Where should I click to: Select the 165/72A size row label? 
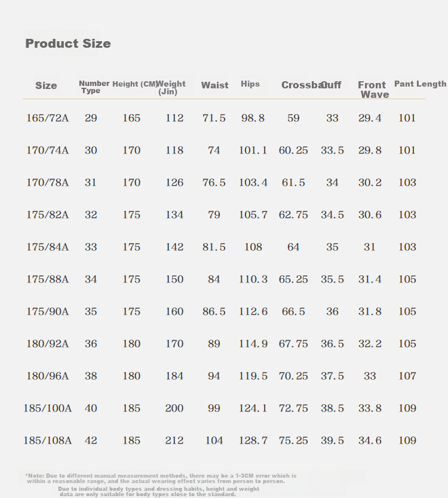pos(47,118)
